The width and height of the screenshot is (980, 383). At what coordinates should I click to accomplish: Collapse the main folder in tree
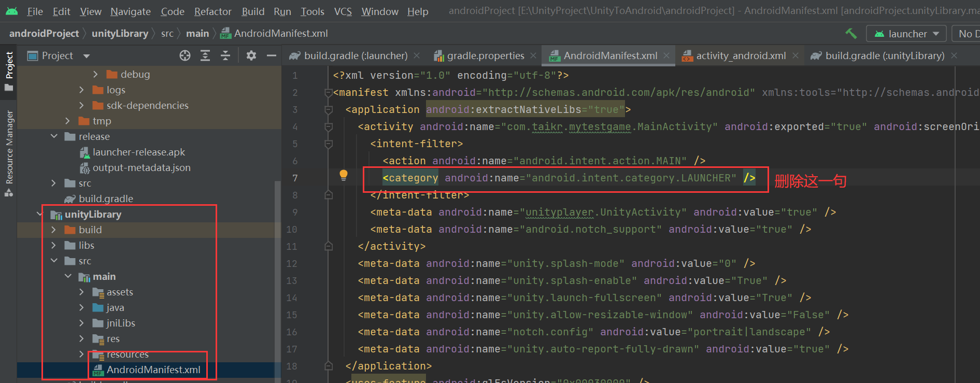point(68,276)
